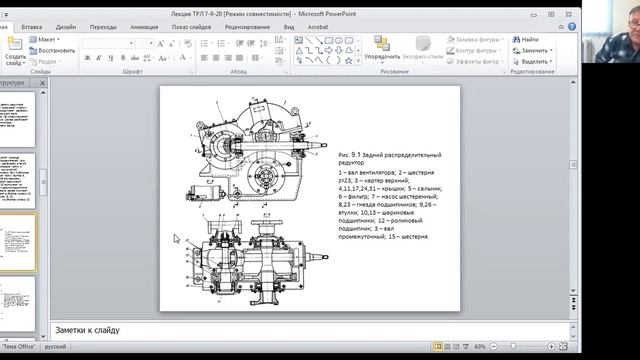The width and height of the screenshot is (640, 360).
Task: Select the star shape in shapes gallery
Action: point(348,60)
